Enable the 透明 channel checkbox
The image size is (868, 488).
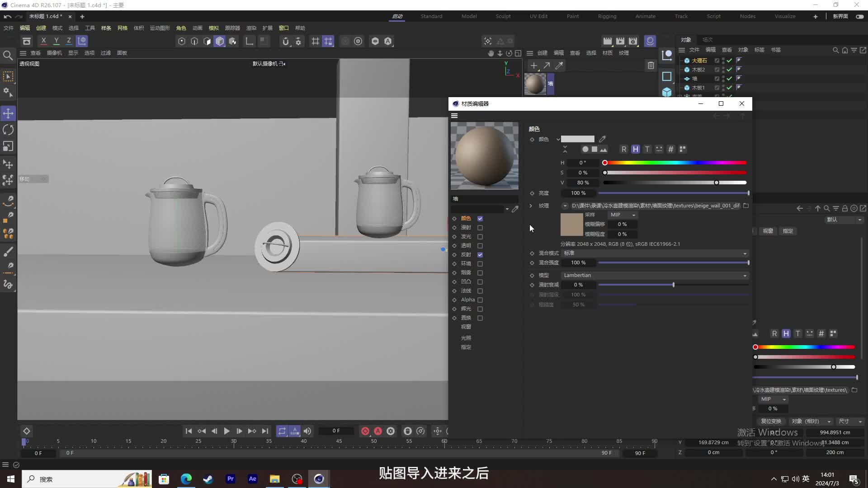[480, 246]
